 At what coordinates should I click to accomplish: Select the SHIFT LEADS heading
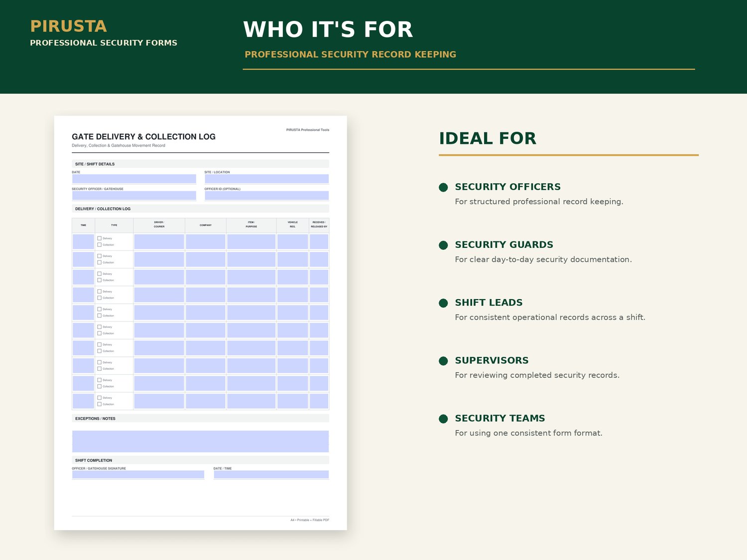(489, 303)
